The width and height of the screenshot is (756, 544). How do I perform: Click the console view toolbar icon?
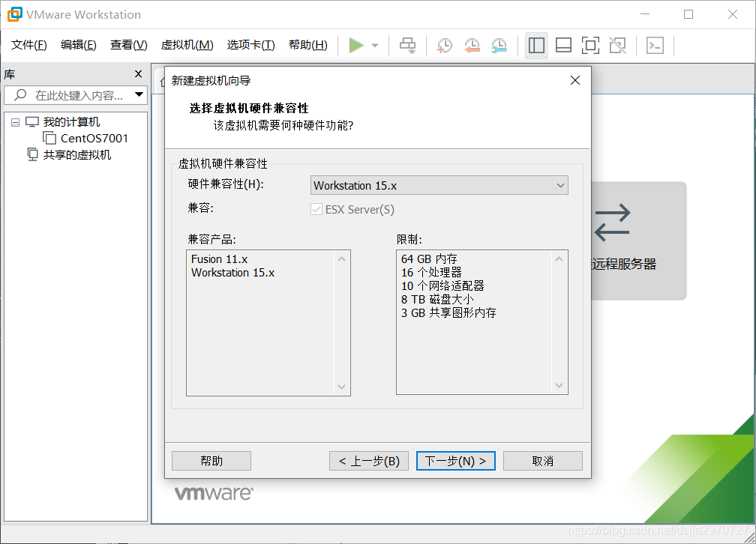coord(655,45)
